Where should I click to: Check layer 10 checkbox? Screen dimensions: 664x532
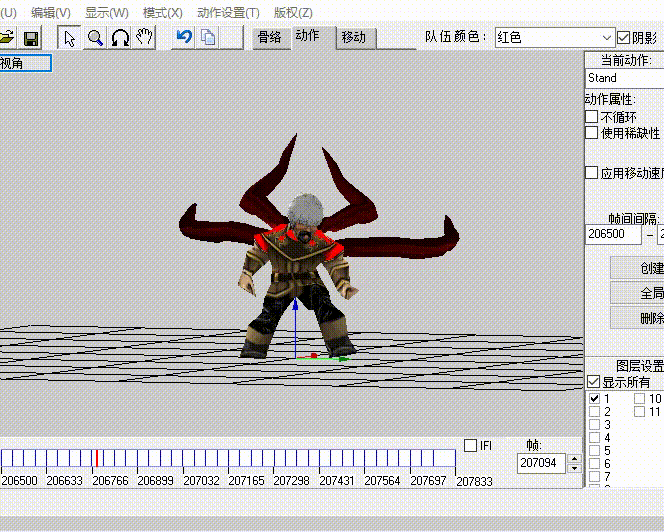pyautogui.click(x=639, y=399)
